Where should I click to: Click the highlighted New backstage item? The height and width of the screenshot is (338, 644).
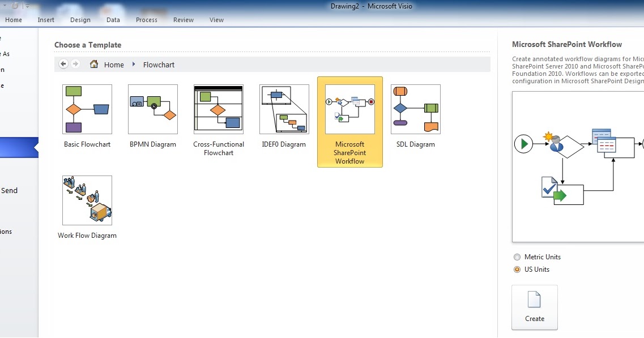pyautogui.click(x=19, y=147)
